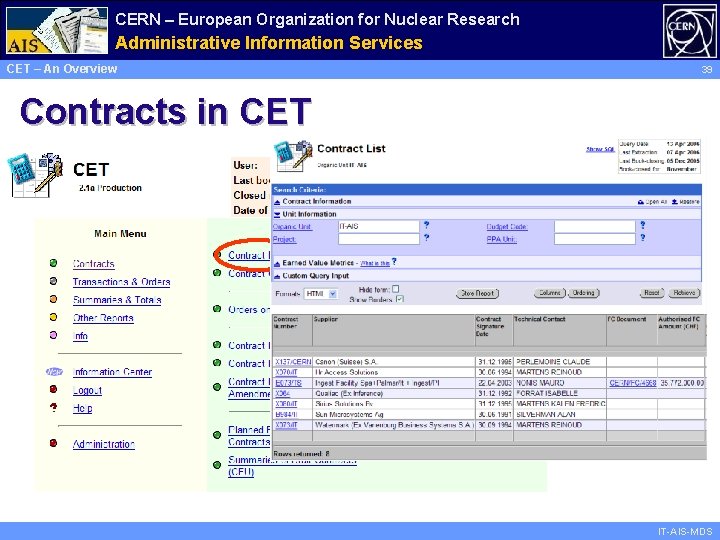Click in the Organic Unit field containing IT-AIS

click(379, 226)
